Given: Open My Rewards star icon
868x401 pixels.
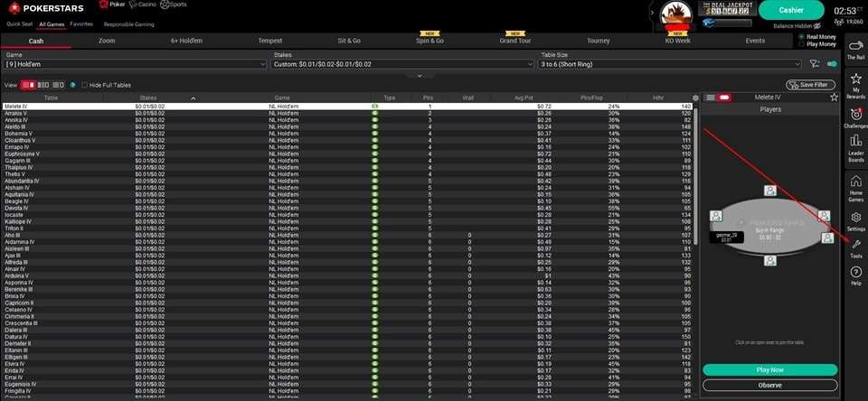Looking at the screenshot, I should point(855,82).
